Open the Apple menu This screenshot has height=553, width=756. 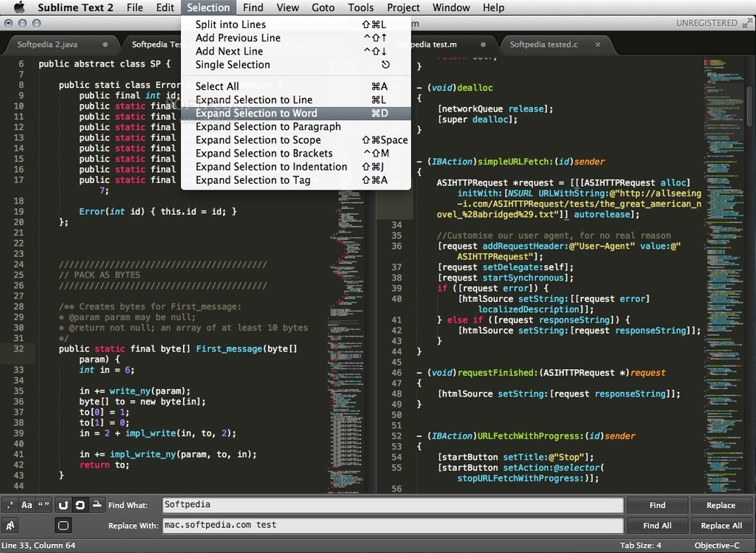pyautogui.click(x=18, y=7)
